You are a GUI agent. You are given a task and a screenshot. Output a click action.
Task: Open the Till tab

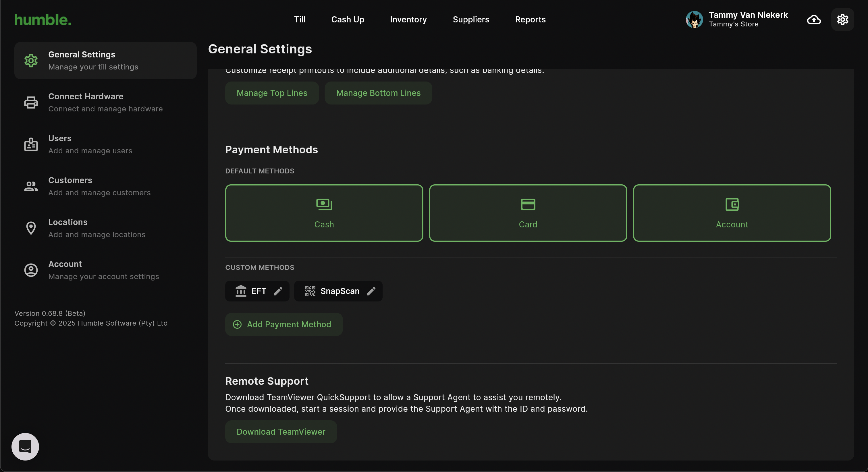pyautogui.click(x=300, y=20)
